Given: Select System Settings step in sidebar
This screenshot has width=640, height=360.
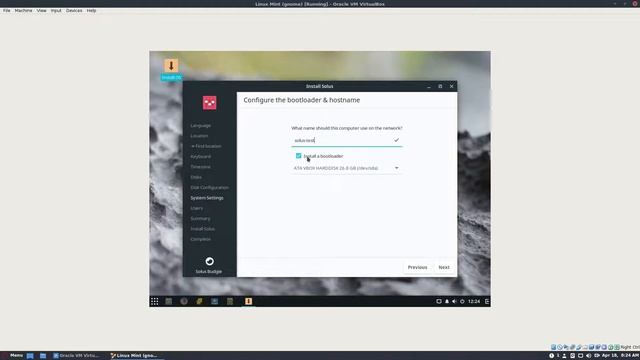Looking at the screenshot, I should [207, 198].
